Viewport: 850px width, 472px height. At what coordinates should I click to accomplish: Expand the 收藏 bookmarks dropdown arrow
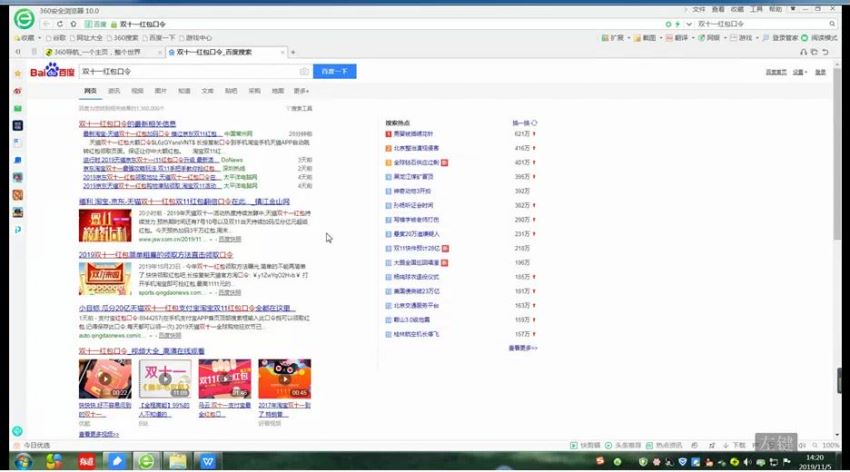[x=40, y=38]
